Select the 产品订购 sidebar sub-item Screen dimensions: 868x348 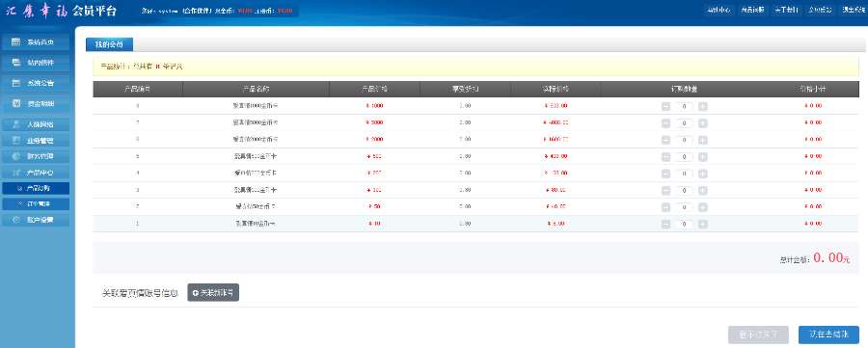[x=36, y=188]
